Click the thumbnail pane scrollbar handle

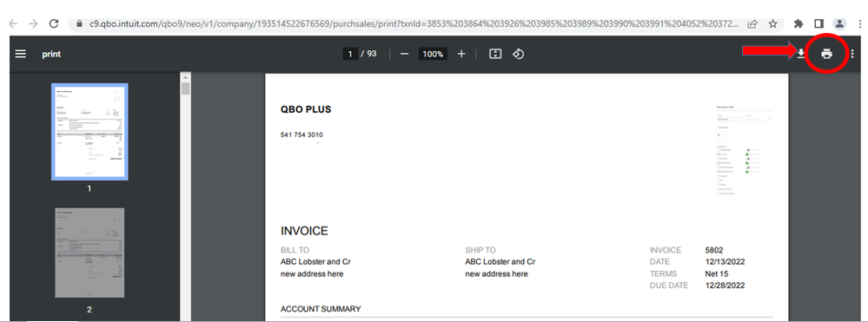185,89
